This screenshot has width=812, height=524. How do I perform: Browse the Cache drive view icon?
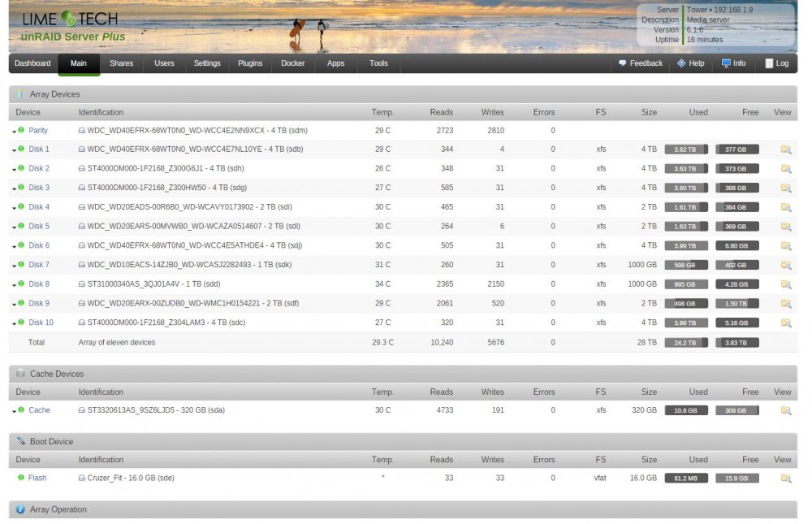(785, 410)
